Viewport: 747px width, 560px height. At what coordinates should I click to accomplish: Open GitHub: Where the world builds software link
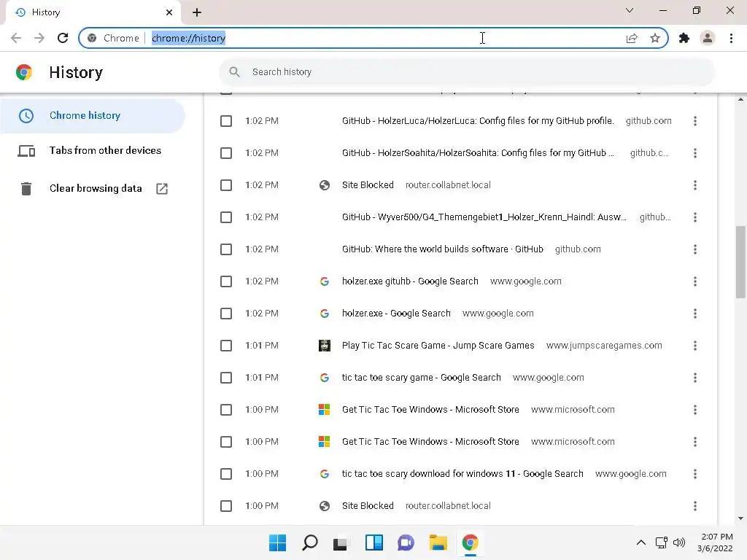[443, 249]
